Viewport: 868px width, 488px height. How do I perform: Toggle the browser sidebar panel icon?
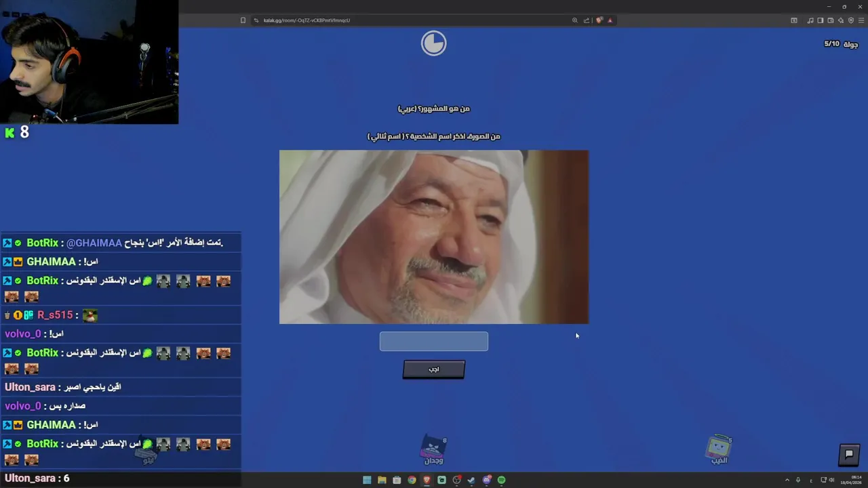pyautogui.click(x=821, y=20)
